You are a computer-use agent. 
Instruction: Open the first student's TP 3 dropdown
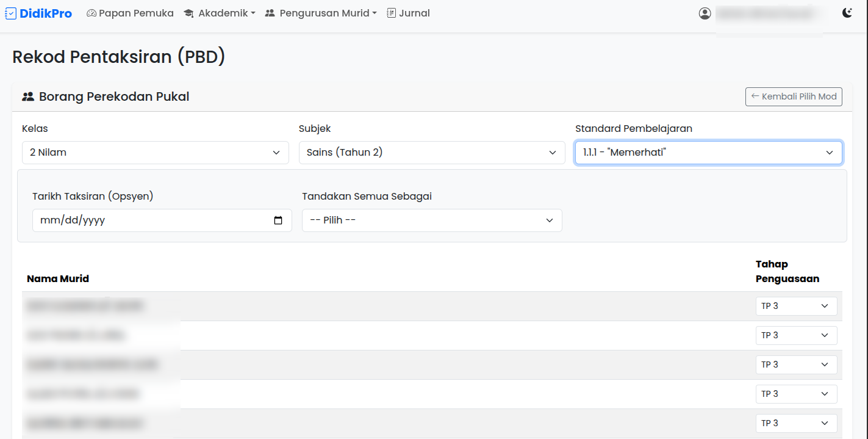796,305
